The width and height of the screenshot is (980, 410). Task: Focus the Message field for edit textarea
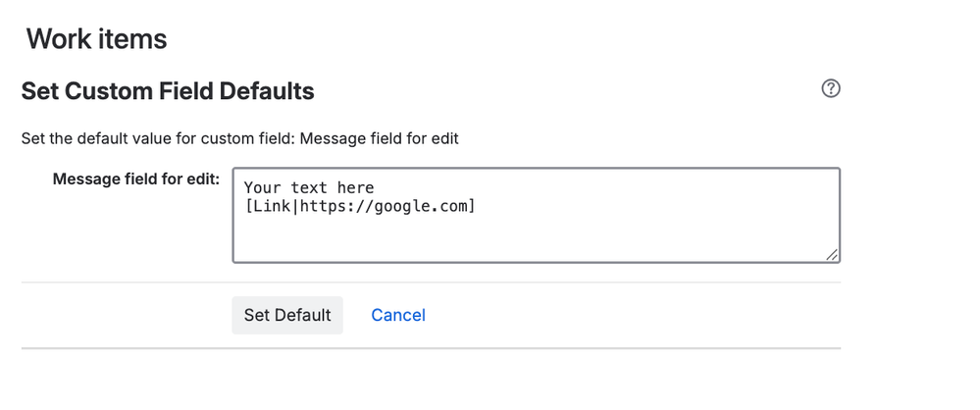(x=536, y=235)
